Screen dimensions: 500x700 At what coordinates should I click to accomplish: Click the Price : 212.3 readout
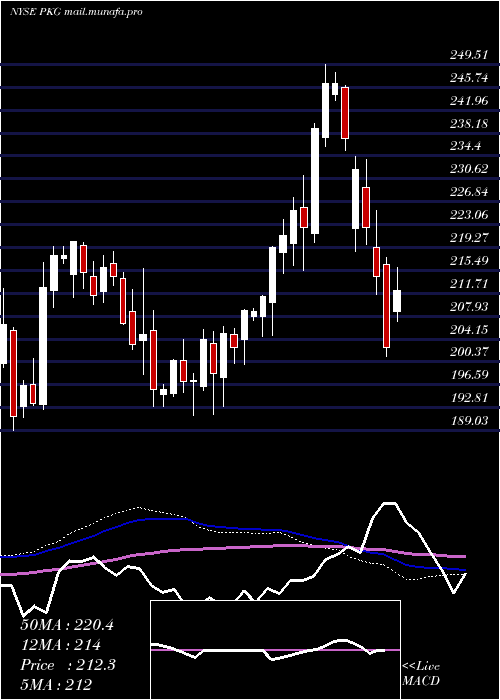point(68,665)
